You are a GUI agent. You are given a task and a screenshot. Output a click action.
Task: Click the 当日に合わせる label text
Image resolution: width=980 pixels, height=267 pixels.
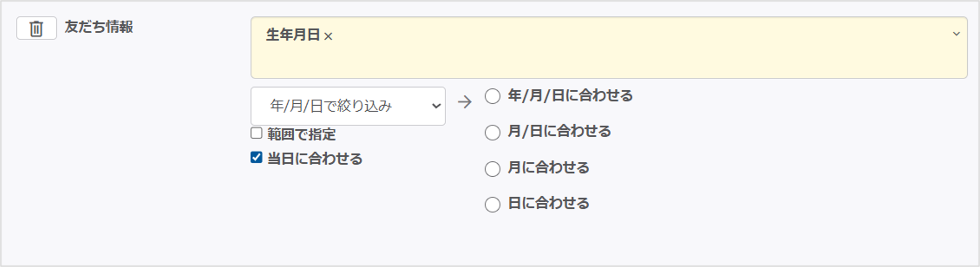click(314, 159)
